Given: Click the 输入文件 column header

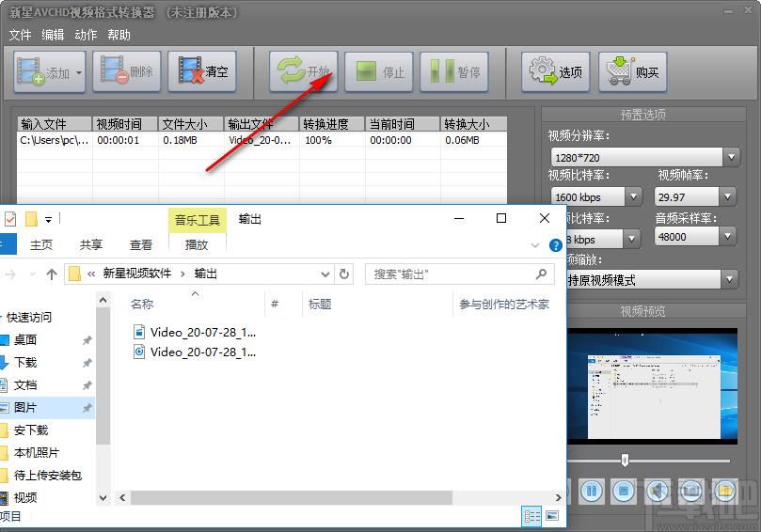Looking at the screenshot, I should coord(55,124).
